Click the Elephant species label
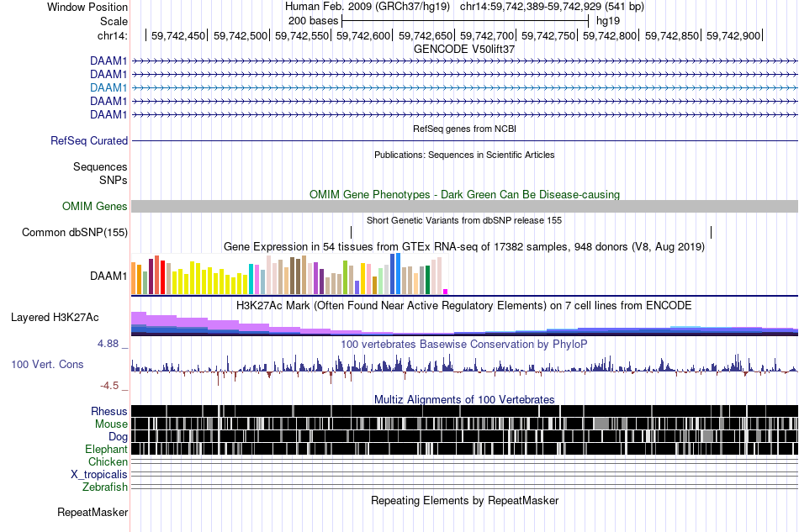 pyautogui.click(x=106, y=449)
